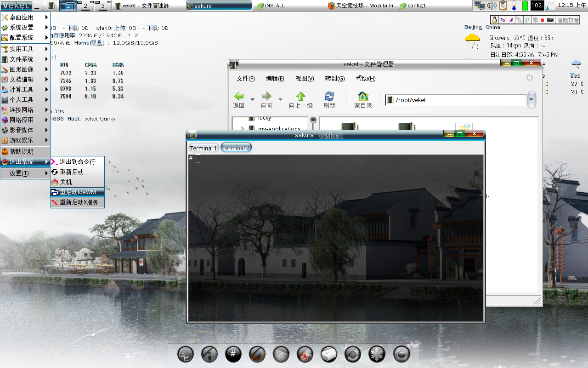Click the file manager launcher beside the show-desktop button
588x368 pixels.
pos(51,6)
